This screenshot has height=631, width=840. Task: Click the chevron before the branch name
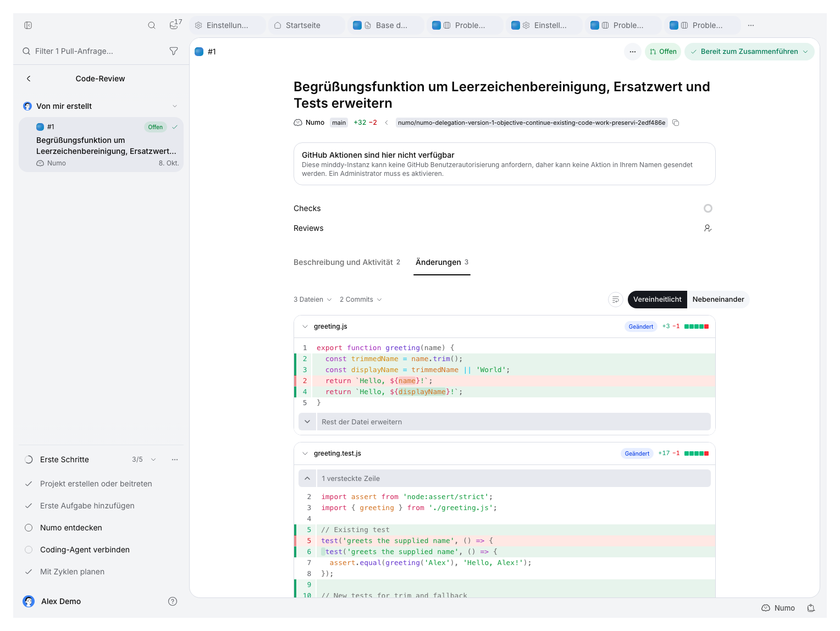pyautogui.click(x=386, y=123)
